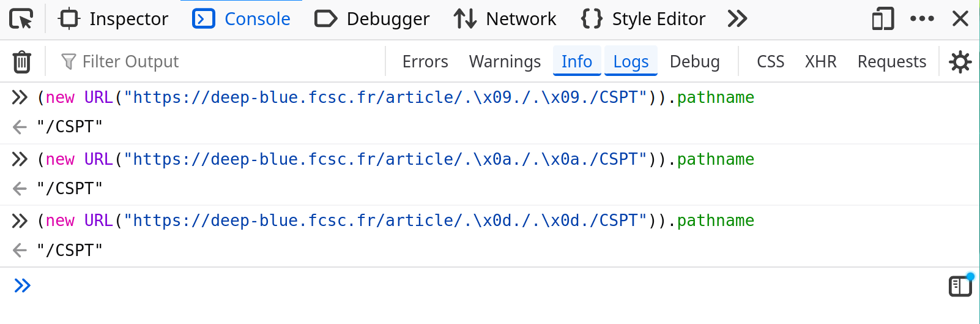Toggle the Errors filter
Screen dimensions: 980x324
pos(425,62)
